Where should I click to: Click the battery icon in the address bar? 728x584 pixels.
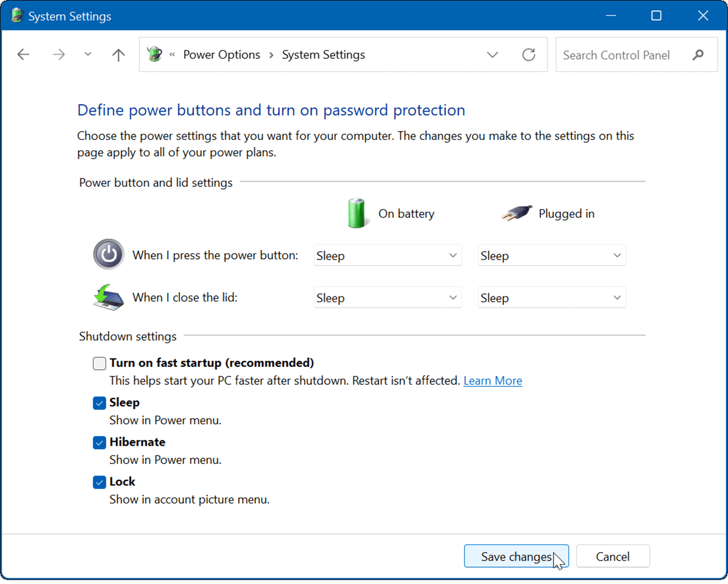coord(155,54)
